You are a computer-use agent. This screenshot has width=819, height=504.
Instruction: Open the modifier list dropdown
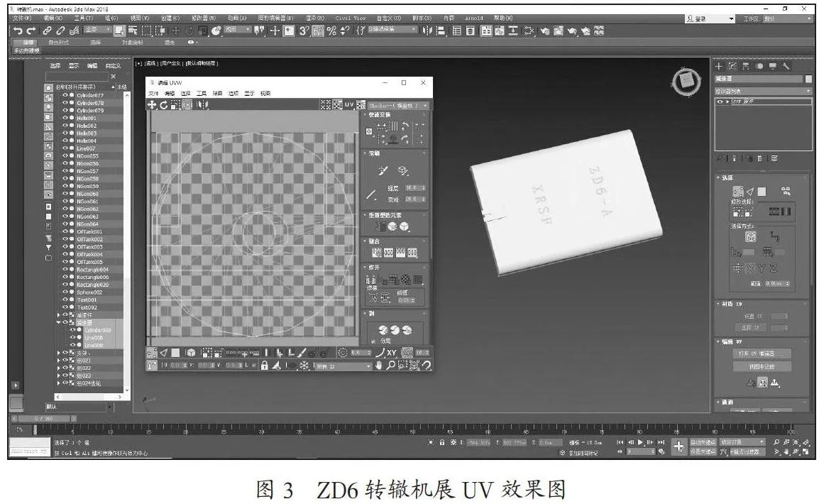763,91
